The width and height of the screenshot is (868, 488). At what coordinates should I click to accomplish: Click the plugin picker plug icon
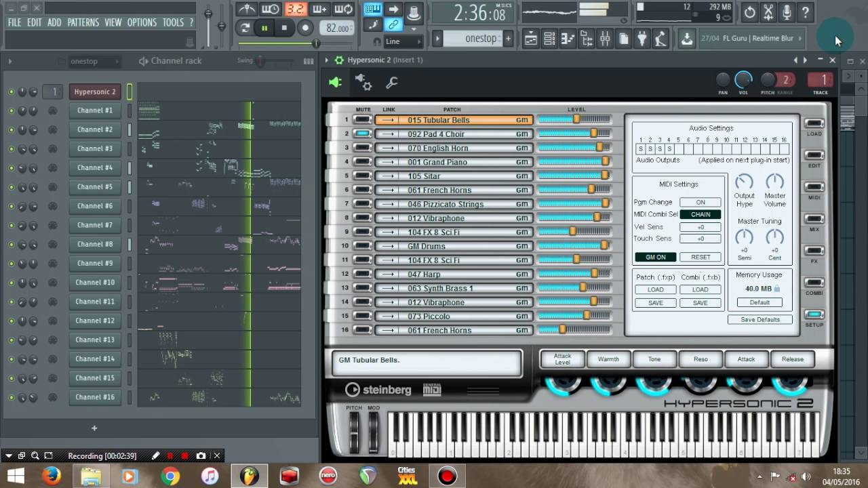(642, 39)
